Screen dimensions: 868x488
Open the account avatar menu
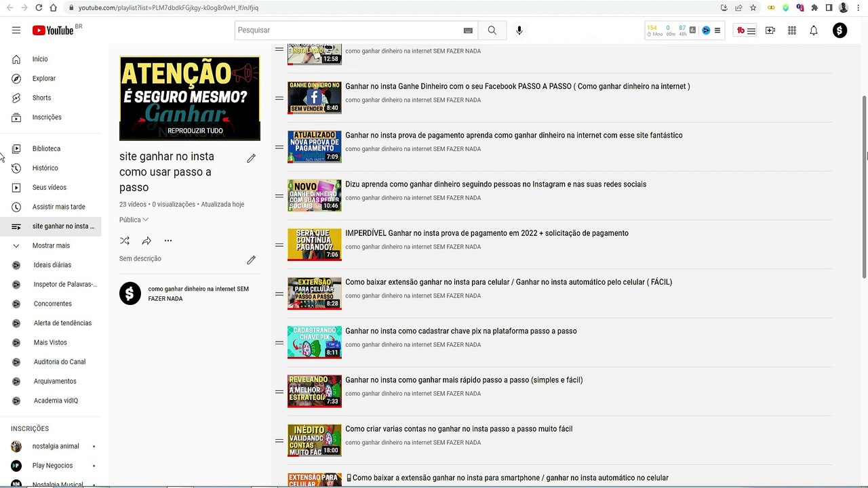point(840,30)
